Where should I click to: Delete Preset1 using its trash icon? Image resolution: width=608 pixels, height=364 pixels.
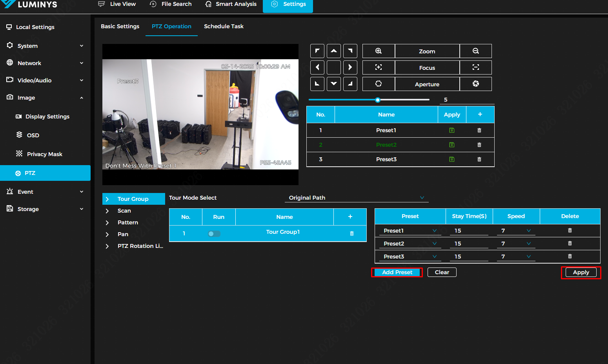tap(479, 130)
